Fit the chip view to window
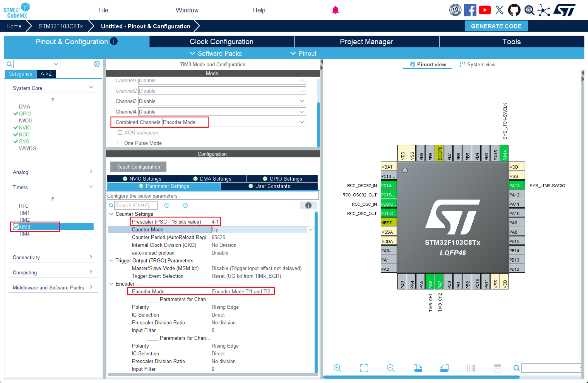 click(x=364, y=368)
